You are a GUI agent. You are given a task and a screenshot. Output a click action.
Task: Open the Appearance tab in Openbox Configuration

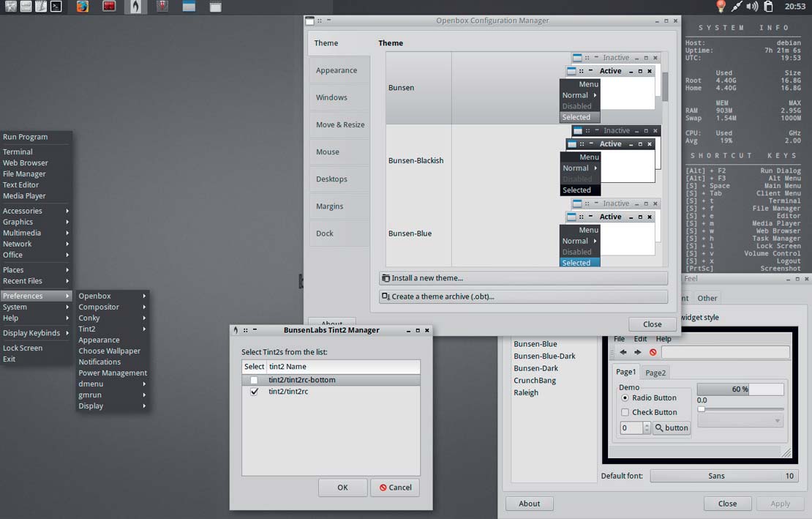click(x=339, y=70)
